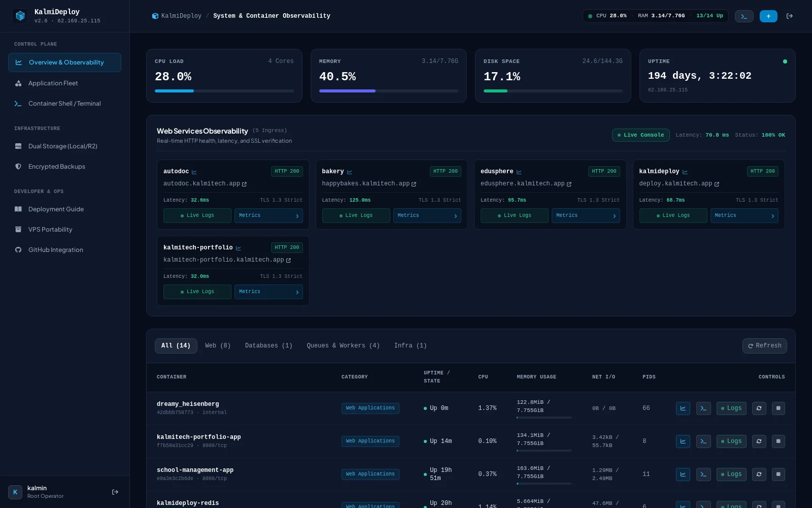
Task: Expand Metrics for bakery service
Action: point(427,215)
